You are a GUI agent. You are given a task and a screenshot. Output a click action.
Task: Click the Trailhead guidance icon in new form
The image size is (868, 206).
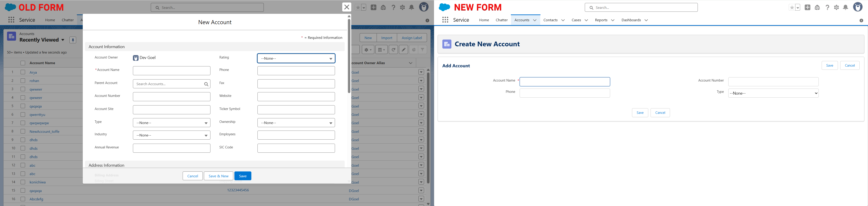point(817,7)
